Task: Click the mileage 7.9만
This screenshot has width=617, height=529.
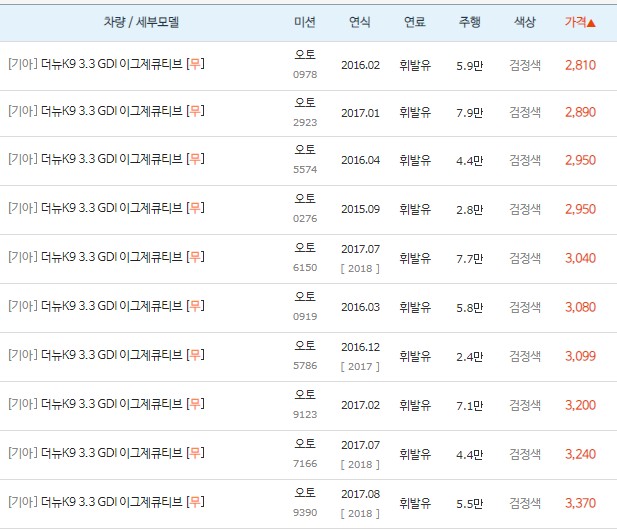Action: pyautogui.click(x=469, y=113)
